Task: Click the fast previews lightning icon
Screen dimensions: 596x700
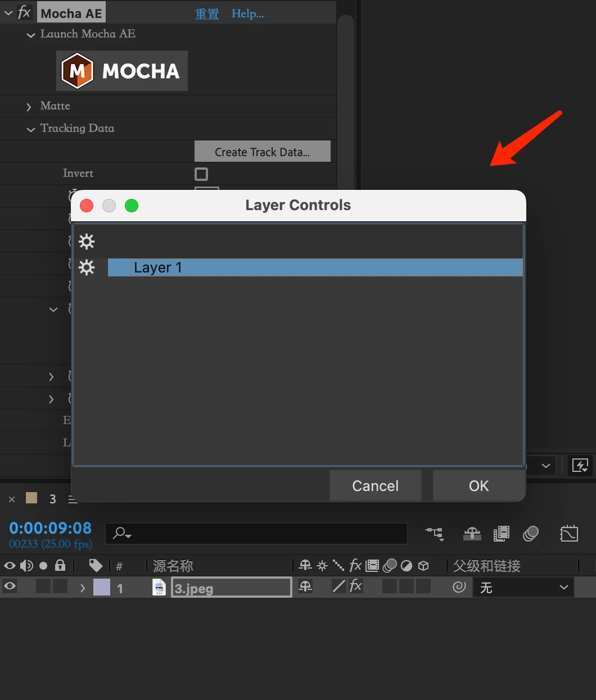Action: tap(580, 465)
